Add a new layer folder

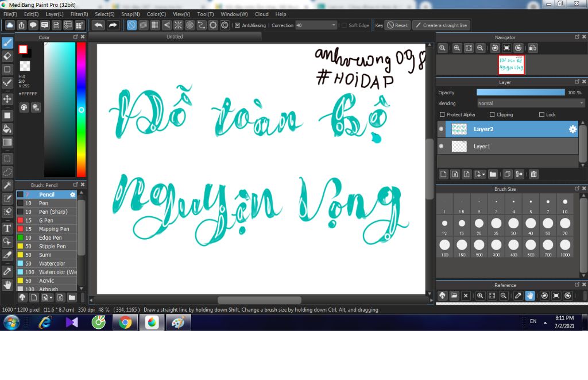coord(493,174)
